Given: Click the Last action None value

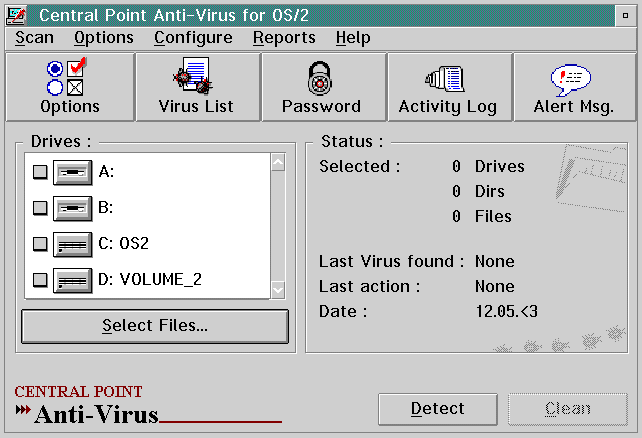Looking at the screenshot, I should click(x=495, y=287).
